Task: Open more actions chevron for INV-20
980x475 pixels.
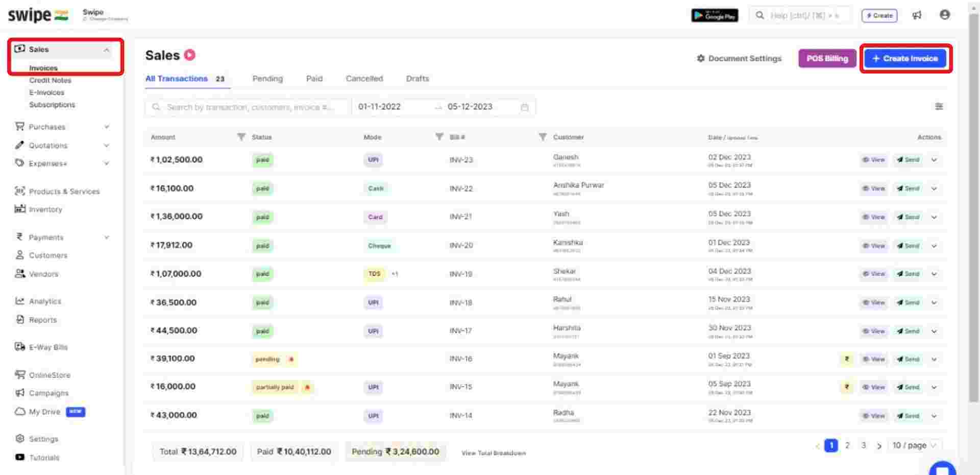Action: 934,246
